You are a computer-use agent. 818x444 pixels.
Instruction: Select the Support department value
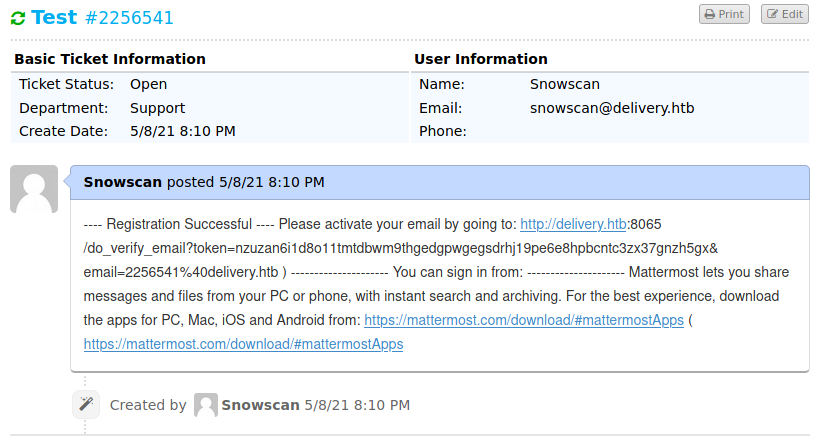click(x=157, y=108)
